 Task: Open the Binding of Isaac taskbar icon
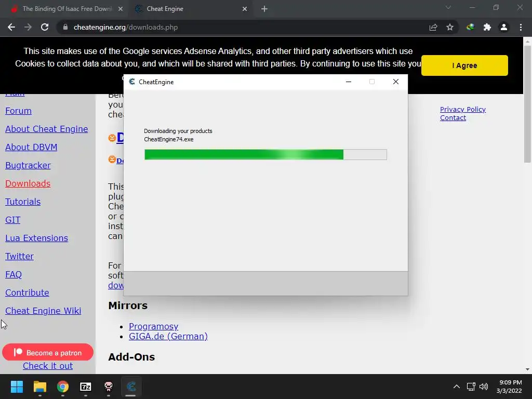pyautogui.click(x=109, y=387)
